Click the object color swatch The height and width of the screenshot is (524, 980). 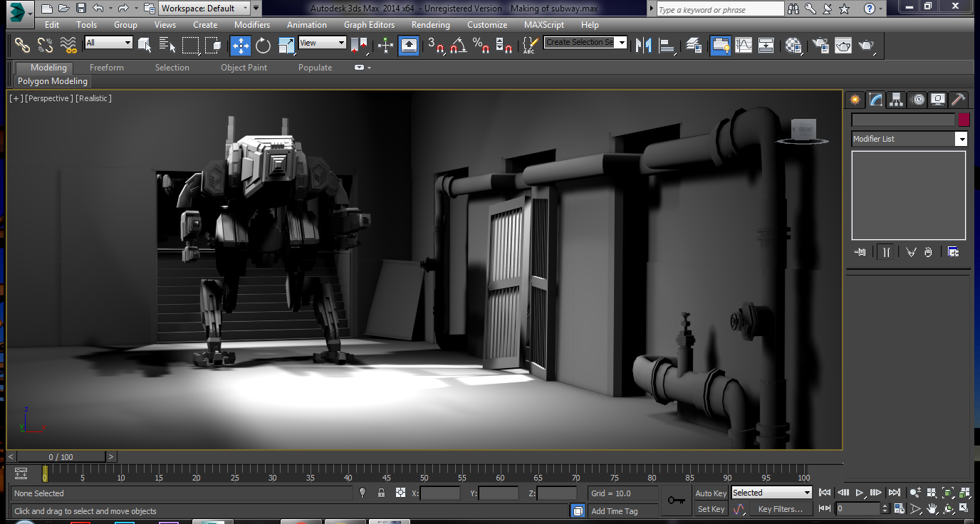(x=964, y=120)
